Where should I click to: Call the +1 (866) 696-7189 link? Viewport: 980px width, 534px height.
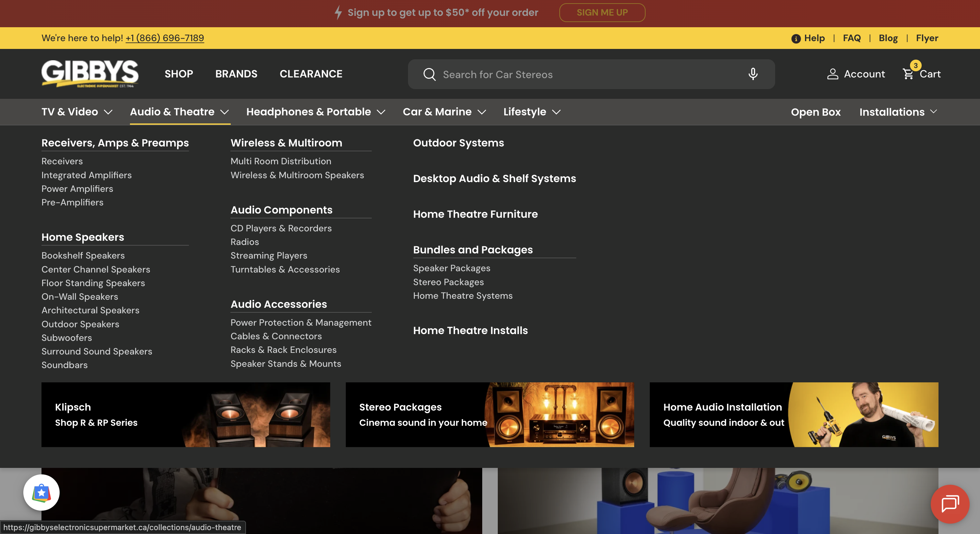165,38
